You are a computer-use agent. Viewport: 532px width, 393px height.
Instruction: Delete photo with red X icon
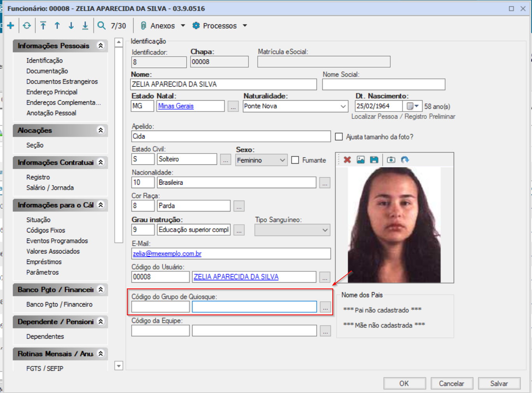click(x=348, y=160)
